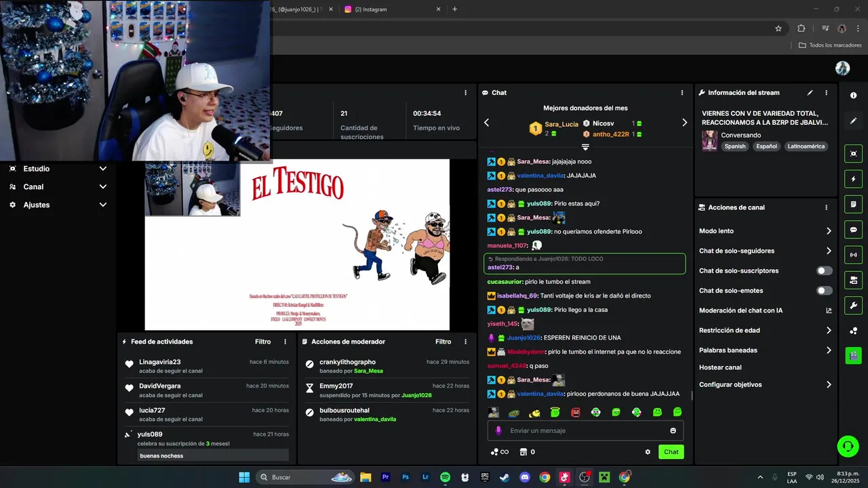Open Discord from the taskbar
The width and height of the screenshot is (868, 488).
pos(524,477)
